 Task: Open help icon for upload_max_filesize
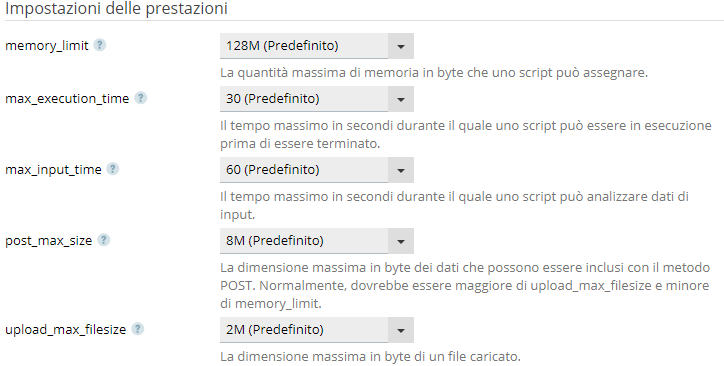point(138,329)
